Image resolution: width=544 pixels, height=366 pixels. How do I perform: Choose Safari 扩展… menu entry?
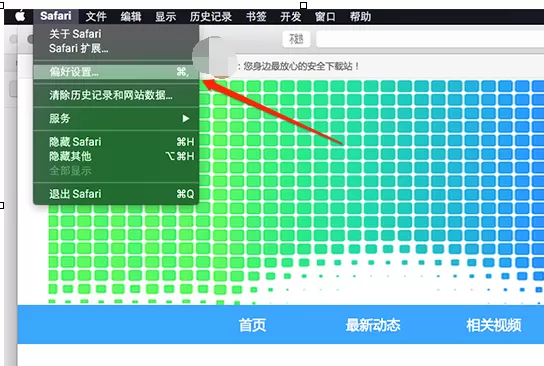point(116,48)
